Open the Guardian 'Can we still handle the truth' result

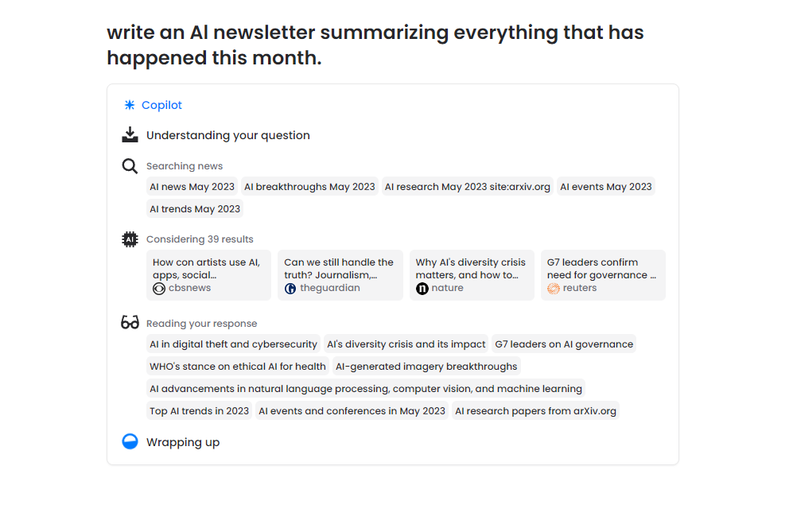[x=340, y=274]
